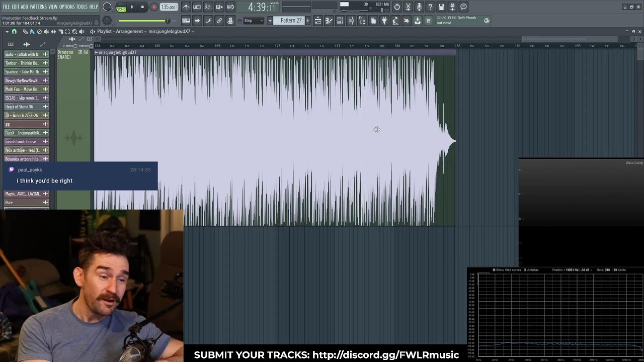
Task: Click one-click audio recording microphone icon
Action: (x=419, y=7)
